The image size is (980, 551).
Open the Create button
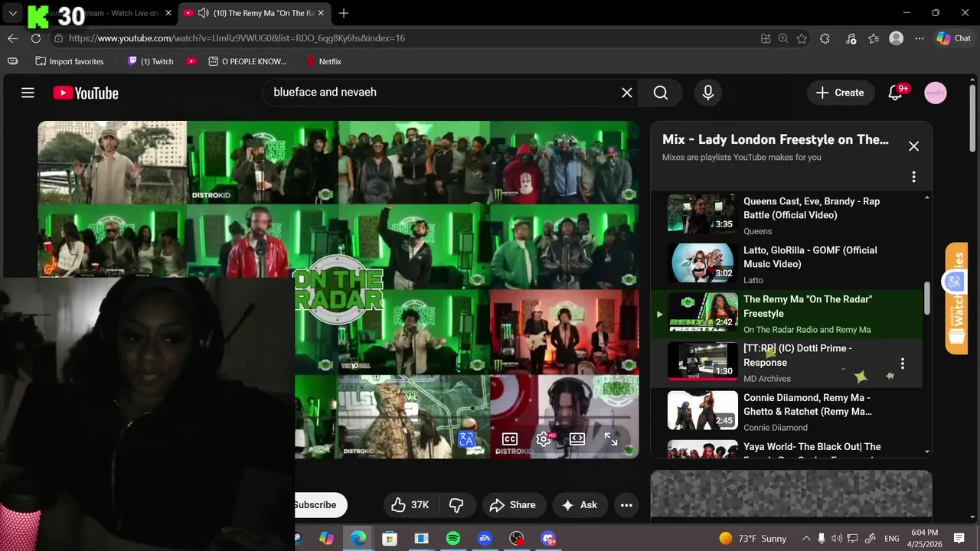tap(841, 93)
